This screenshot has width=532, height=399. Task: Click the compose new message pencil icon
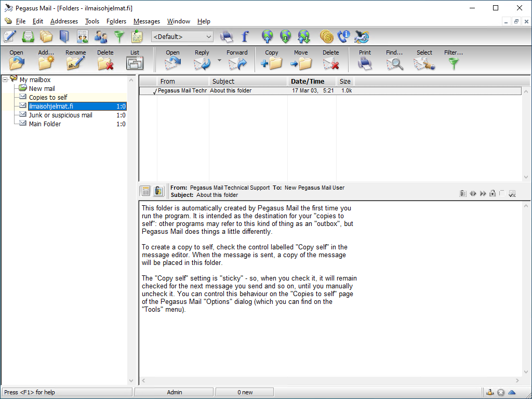[9, 36]
